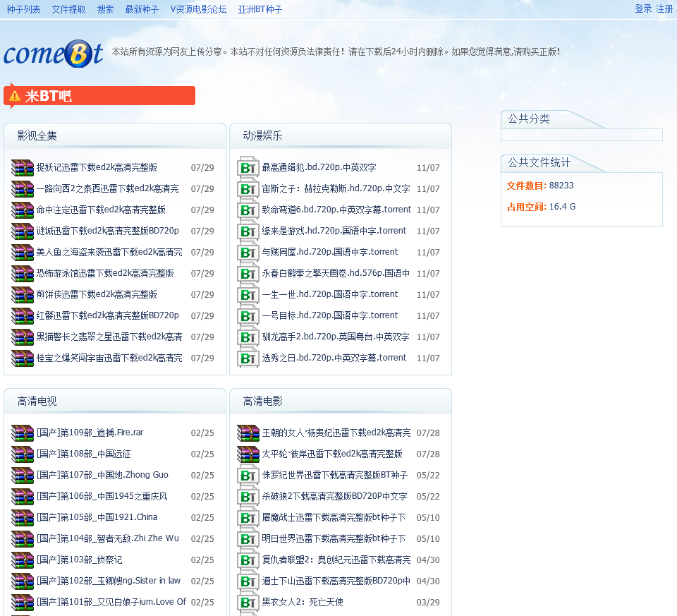Open [国产]第107部_中国地 link

pyautogui.click(x=102, y=475)
